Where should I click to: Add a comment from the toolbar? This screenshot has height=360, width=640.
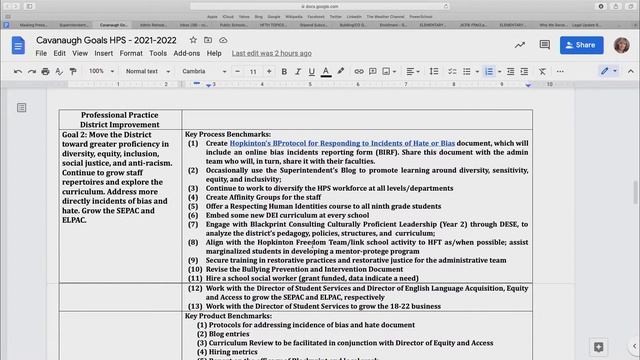pos(373,71)
